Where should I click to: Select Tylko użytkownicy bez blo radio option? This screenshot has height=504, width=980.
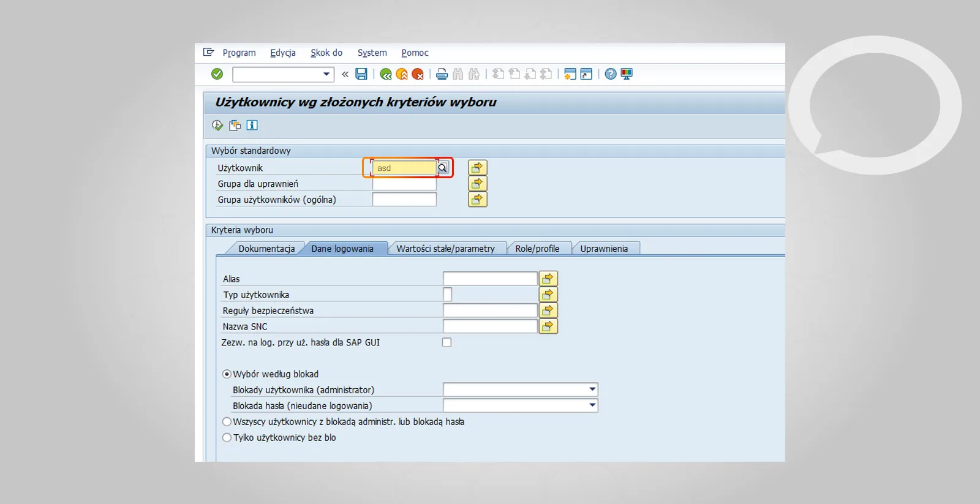[x=227, y=438]
